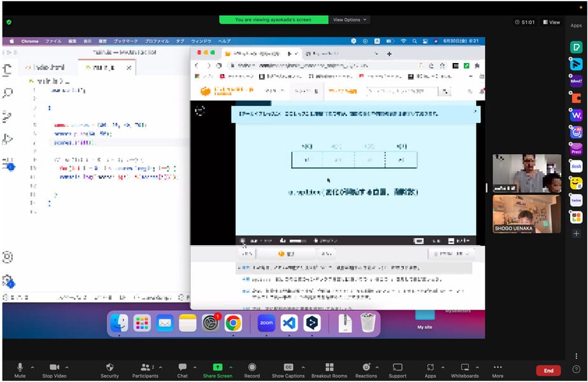Open the Kahoot! app in Apps sidebar
Image resolution: width=588 pixels, height=382 pixels.
pyautogui.click(x=576, y=81)
